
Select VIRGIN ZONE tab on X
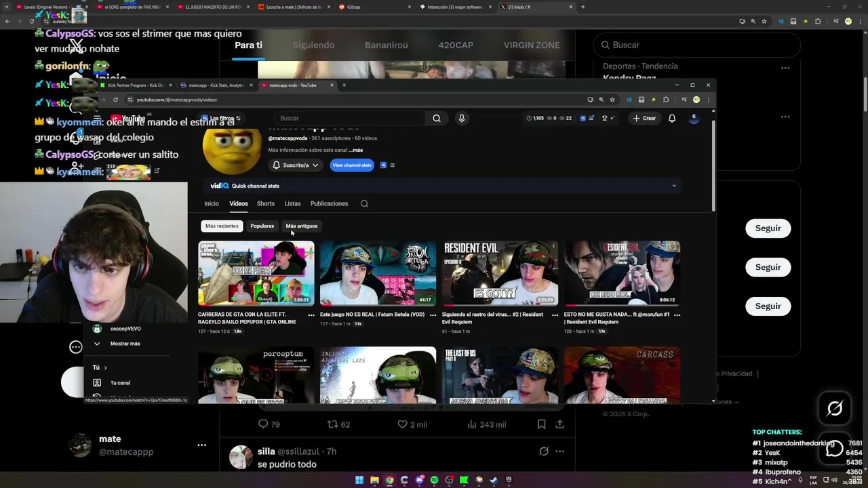point(532,45)
